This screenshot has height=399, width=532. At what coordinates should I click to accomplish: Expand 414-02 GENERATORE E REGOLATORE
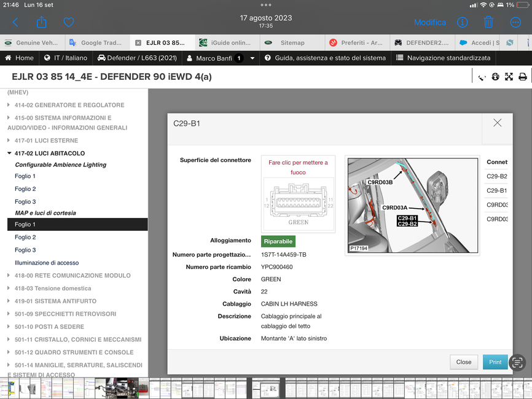point(9,105)
